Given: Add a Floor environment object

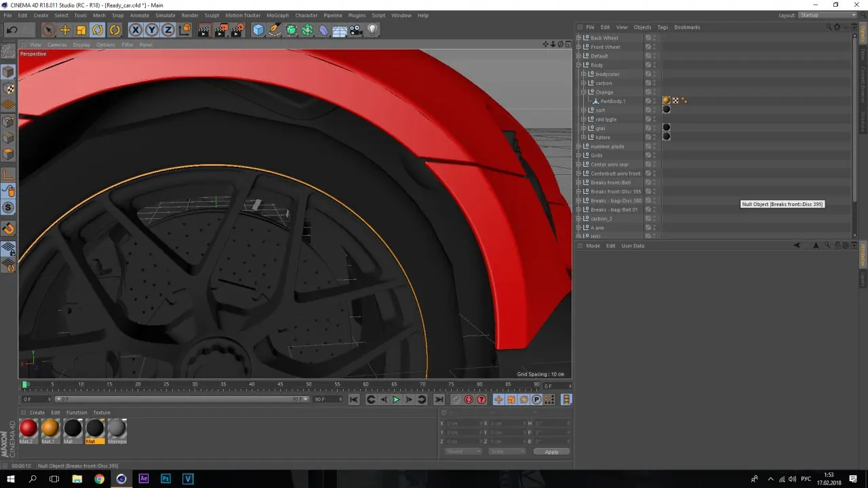Looking at the screenshot, I should coord(340,30).
